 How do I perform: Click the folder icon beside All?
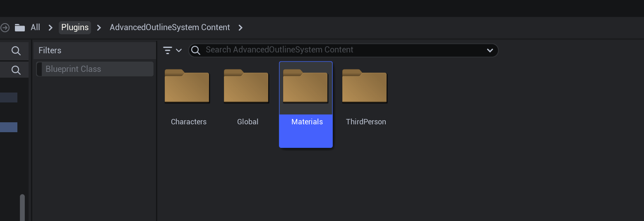click(19, 28)
